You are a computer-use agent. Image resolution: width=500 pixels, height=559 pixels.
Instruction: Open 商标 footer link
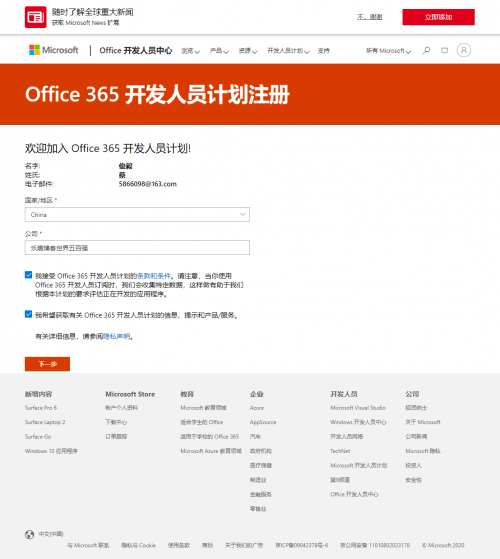pyautogui.click(x=207, y=545)
